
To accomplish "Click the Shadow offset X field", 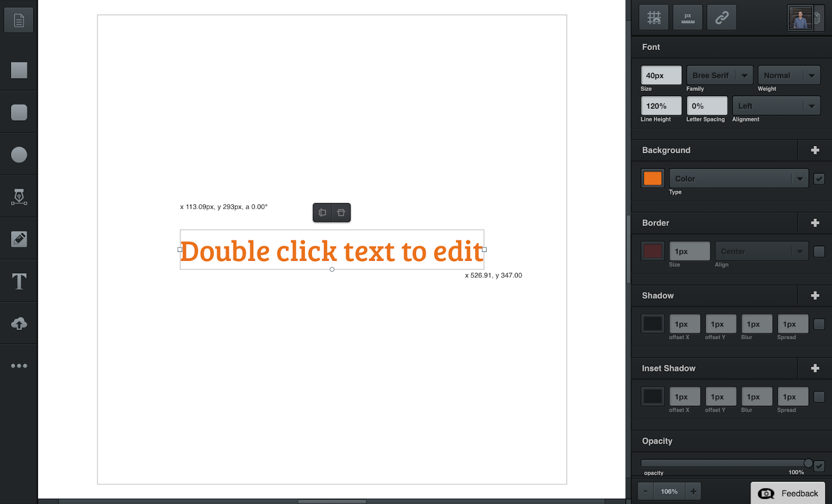I will [x=685, y=324].
